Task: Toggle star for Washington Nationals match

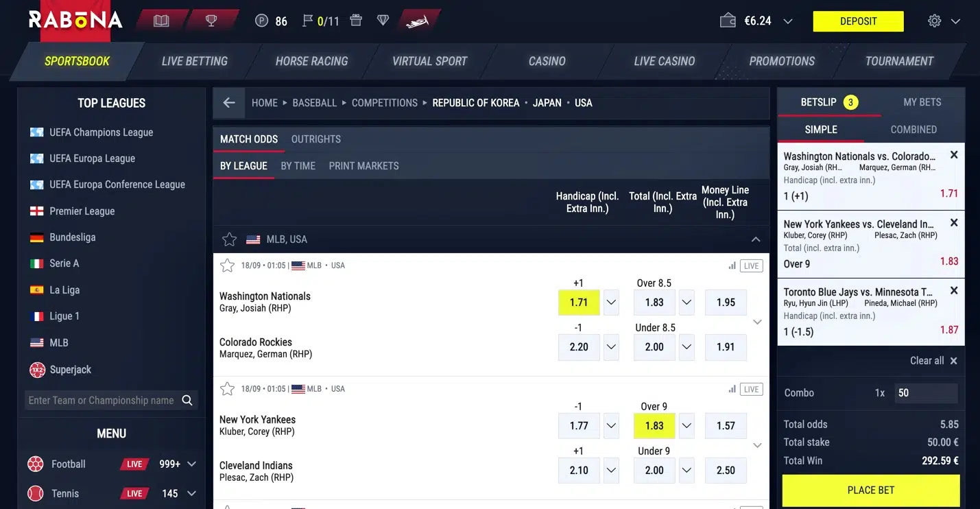Action: [227, 265]
